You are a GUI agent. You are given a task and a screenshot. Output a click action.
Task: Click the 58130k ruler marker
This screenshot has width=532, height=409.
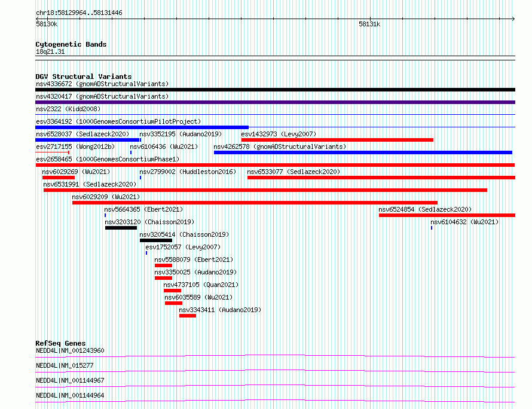[x=47, y=25]
